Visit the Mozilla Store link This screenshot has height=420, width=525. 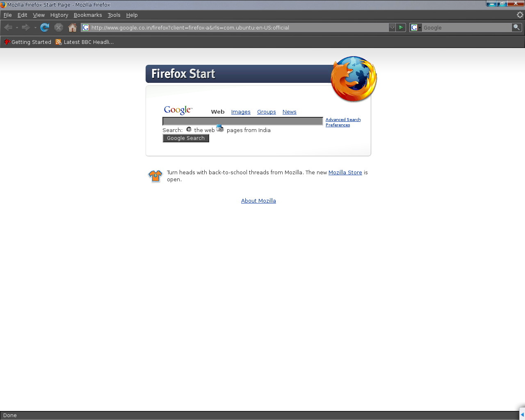click(x=345, y=173)
